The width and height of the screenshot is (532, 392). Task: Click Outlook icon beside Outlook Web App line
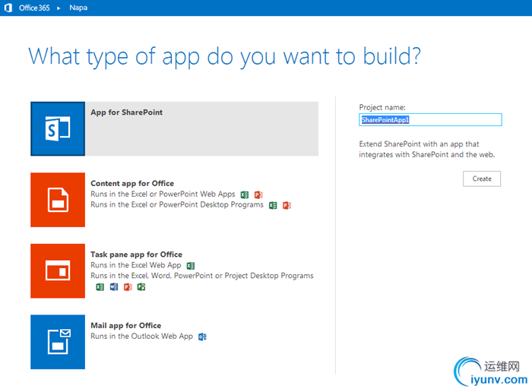click(x=203, y=337)
